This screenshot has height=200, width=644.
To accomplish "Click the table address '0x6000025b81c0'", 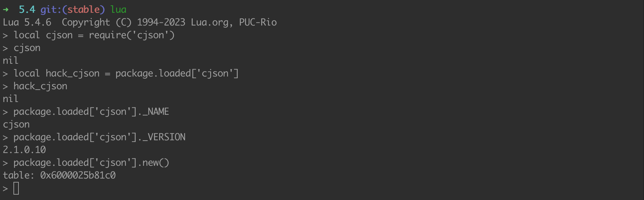I will (x=78, y=176).
